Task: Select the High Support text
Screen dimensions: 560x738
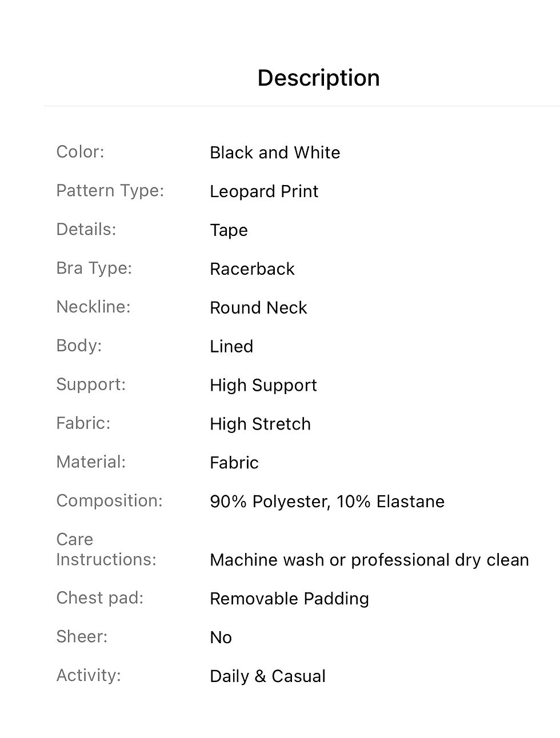Action: click(263, 386)
